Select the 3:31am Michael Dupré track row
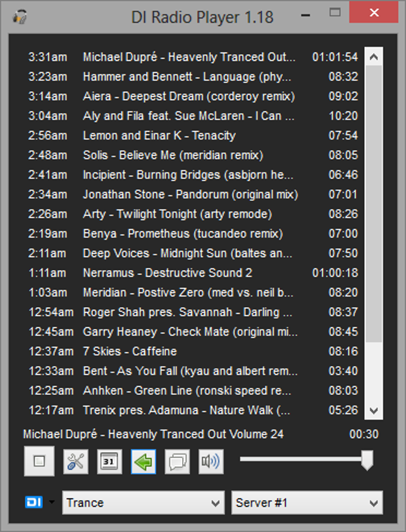The image size is (406, 532). click(x=193, y=57)
